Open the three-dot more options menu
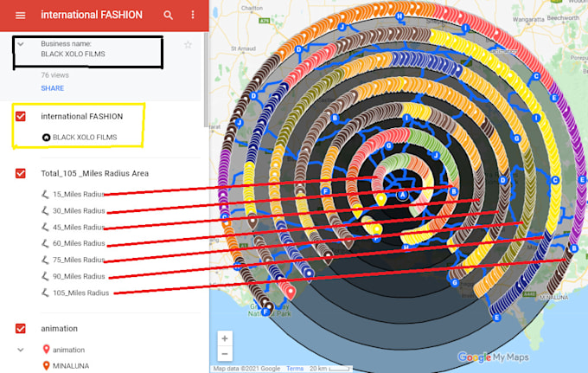Viewport: 588px width, 373px height. pyautogui.click(x=193, y=15)
